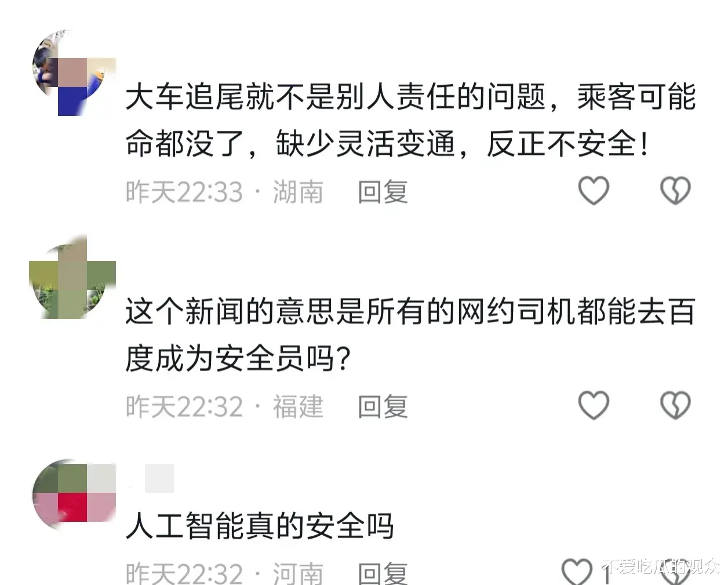Select the comment 人工智能真的安全吗

click(x=260, y=526)
